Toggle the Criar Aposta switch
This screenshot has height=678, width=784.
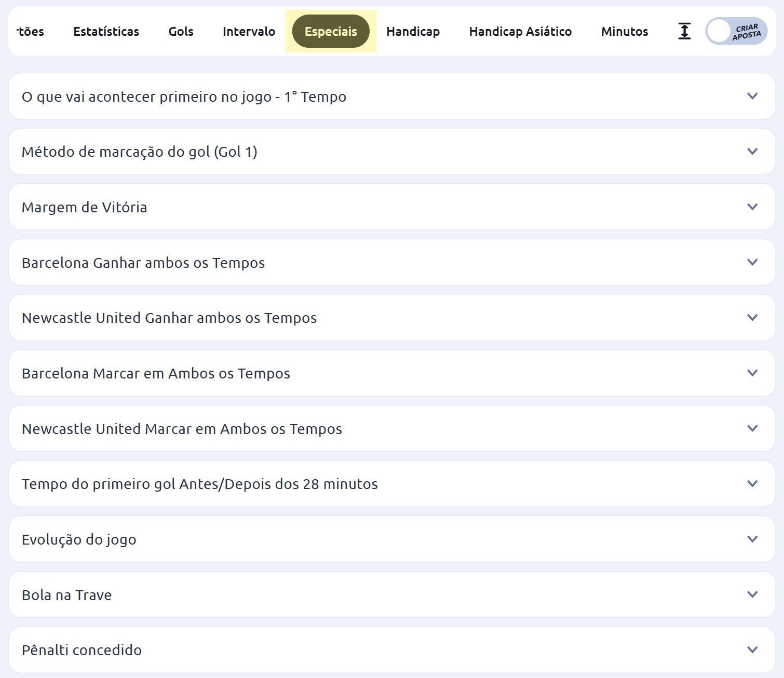[736, 31]
